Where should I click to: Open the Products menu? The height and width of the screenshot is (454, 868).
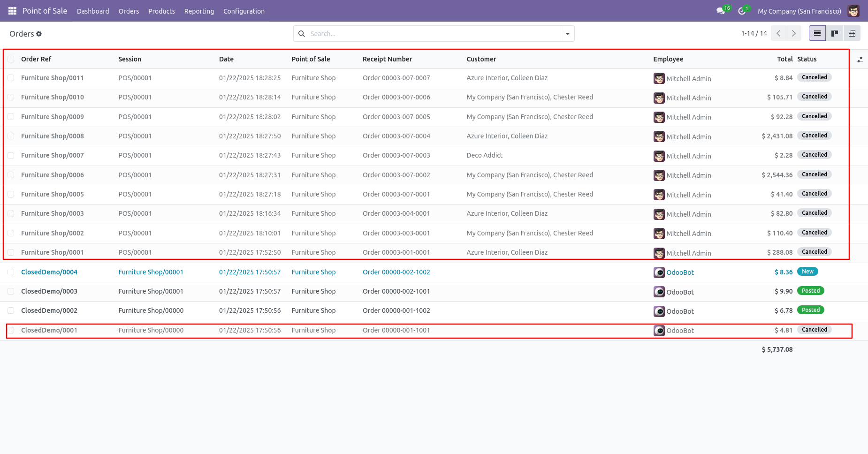click(161, 11)
